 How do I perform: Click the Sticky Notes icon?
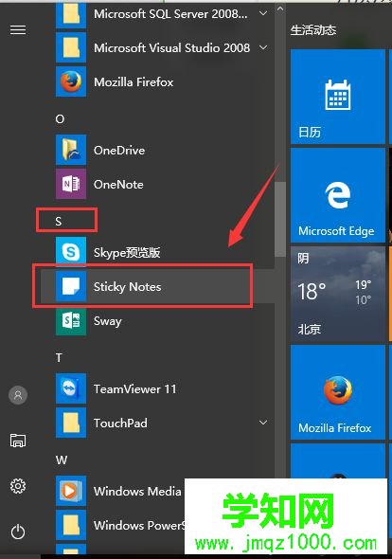pos(71,286)
